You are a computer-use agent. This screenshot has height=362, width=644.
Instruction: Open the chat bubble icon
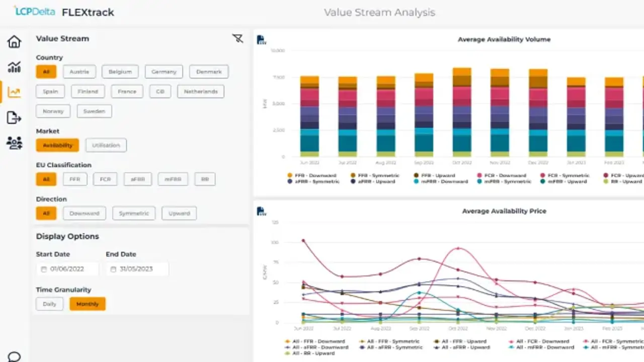[x=14, y=357]
